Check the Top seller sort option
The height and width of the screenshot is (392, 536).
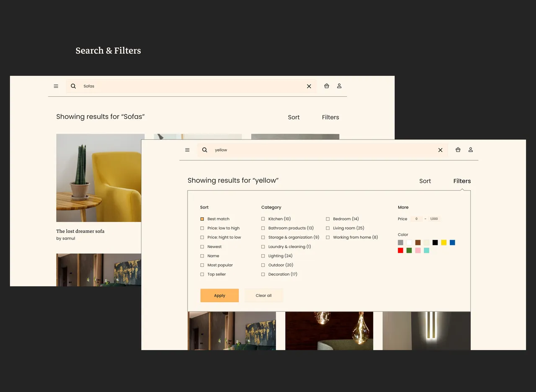(202, 274)
